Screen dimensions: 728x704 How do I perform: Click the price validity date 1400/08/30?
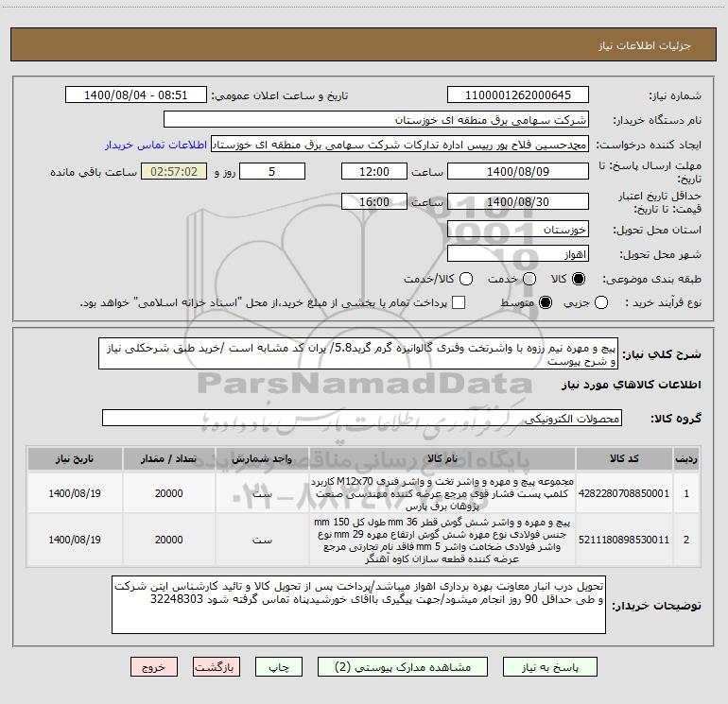click(518, 201)
